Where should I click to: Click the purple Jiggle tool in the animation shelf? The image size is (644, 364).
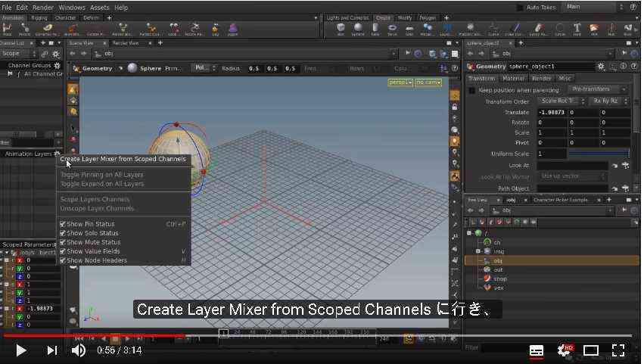point(232,28)
